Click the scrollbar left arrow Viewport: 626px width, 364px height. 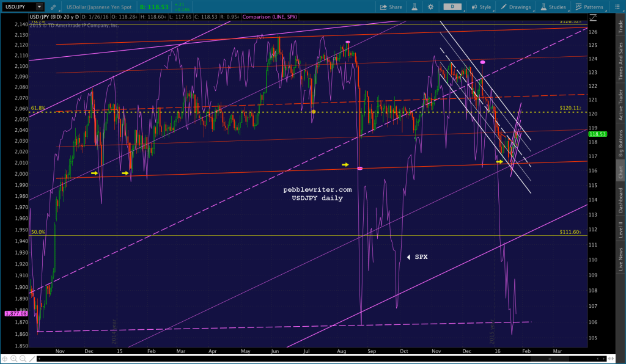39,359
